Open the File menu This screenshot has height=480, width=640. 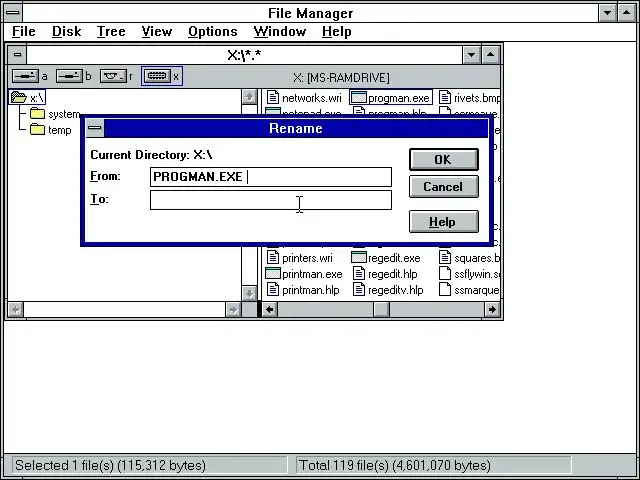tap(24, 31)
